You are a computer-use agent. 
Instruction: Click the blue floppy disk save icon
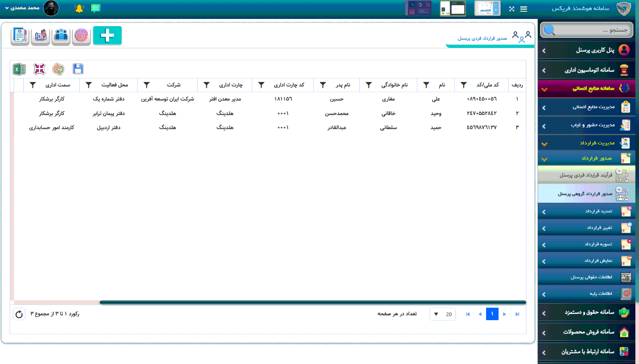(x=78, y=69)
